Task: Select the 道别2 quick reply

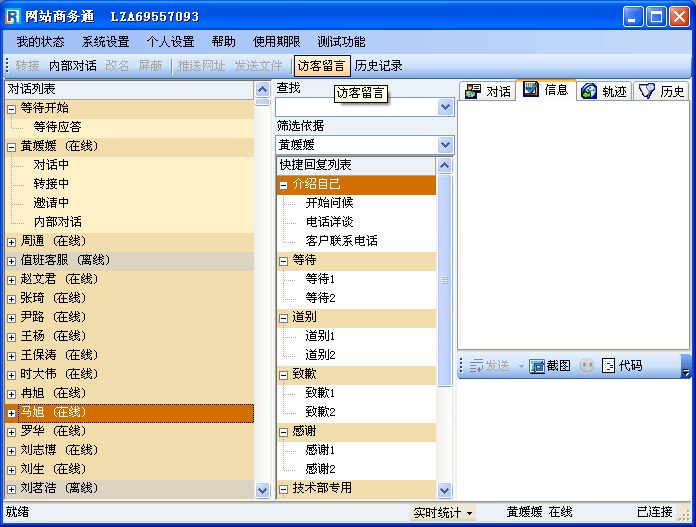Action: point(320,355)
